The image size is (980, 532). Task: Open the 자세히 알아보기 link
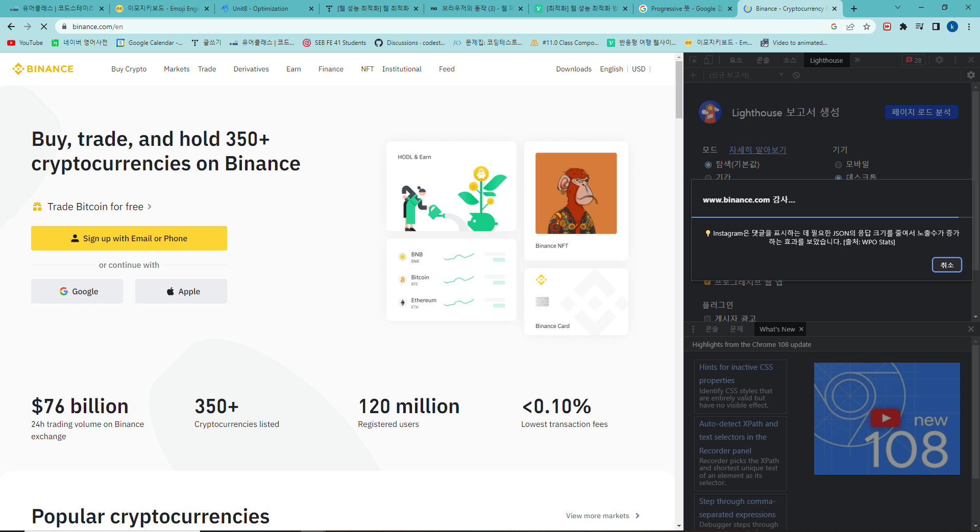[757, 149]
